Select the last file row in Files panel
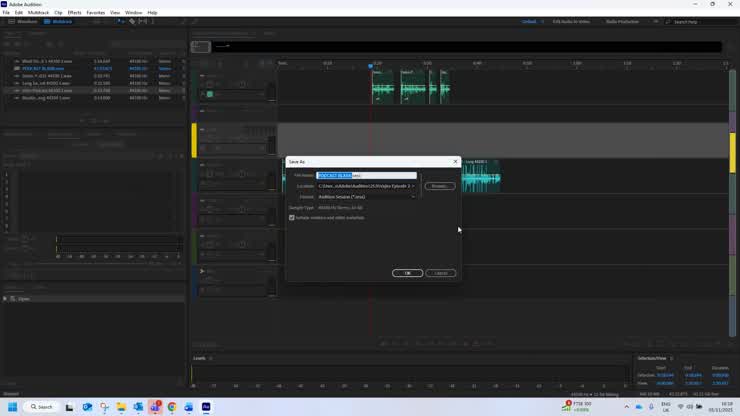This screenshot has height=416, width=740. coord(94,98)
